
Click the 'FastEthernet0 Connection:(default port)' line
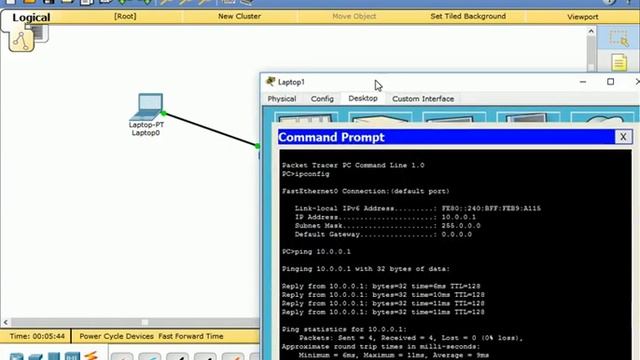pos(365,191)
